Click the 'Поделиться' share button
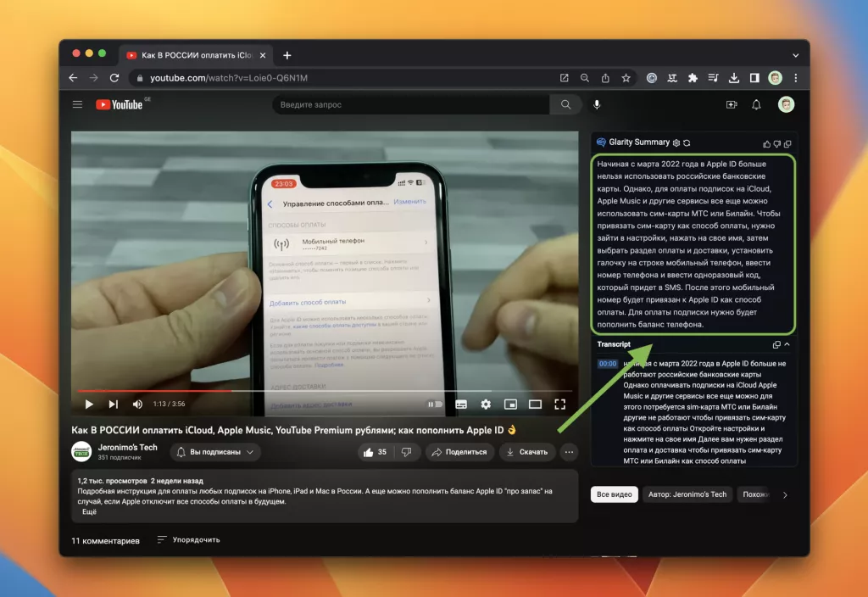The image size is (868, 597). click(459, 453)
